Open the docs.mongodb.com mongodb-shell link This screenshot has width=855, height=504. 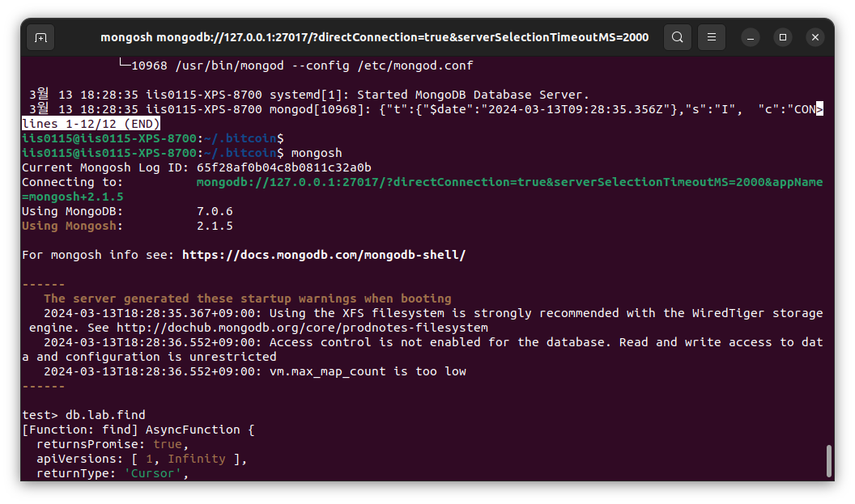324,255
